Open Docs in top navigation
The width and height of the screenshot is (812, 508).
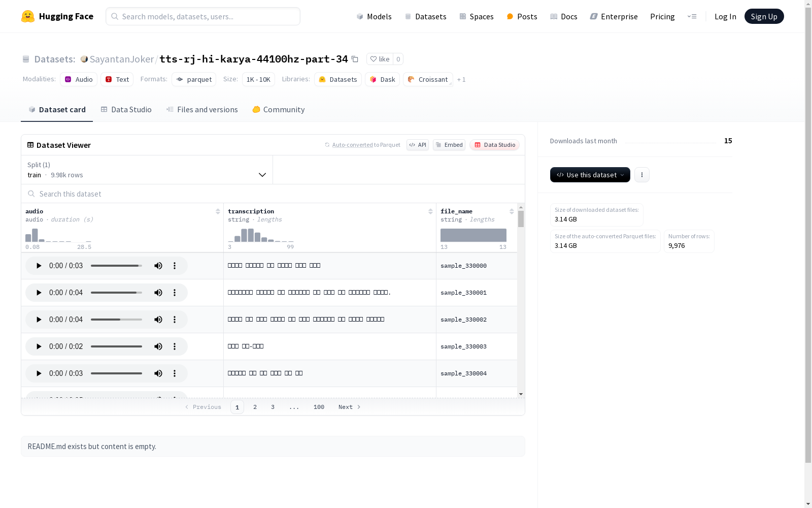click(564, 16)
